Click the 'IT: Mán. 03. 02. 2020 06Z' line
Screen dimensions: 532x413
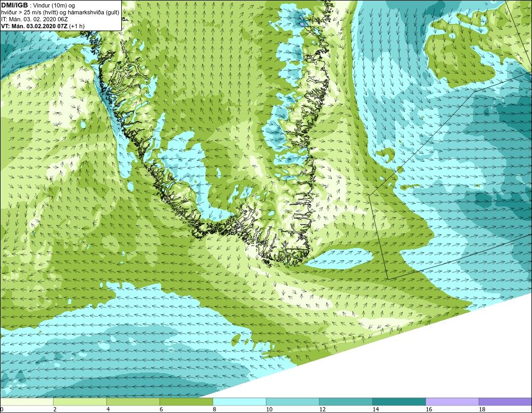tap(34, 19)
